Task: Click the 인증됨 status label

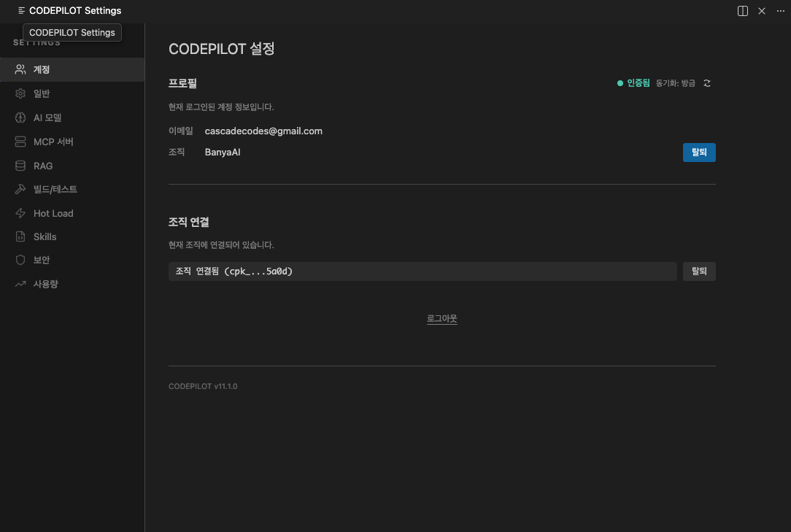Action: pos(638,83)
